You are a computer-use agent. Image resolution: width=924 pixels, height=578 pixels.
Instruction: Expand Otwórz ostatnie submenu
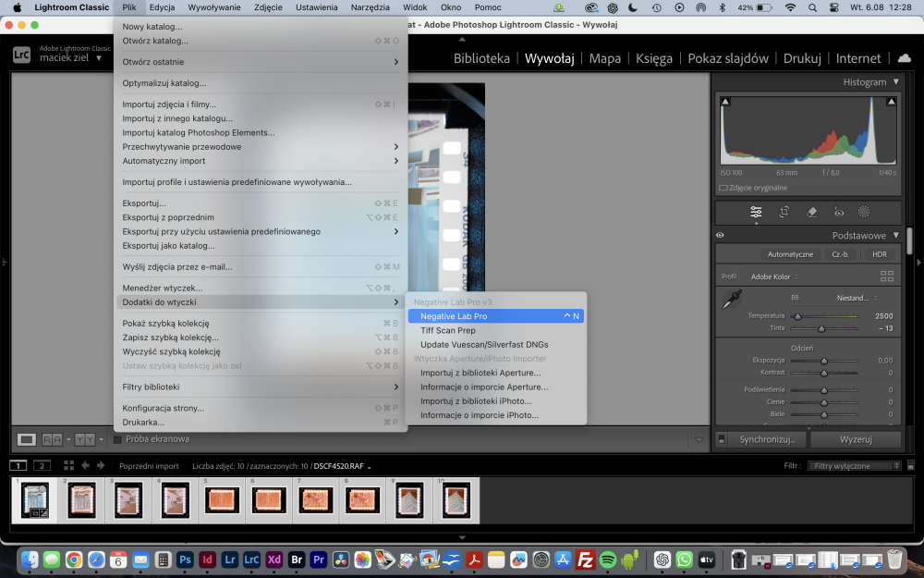click(260, 62)
